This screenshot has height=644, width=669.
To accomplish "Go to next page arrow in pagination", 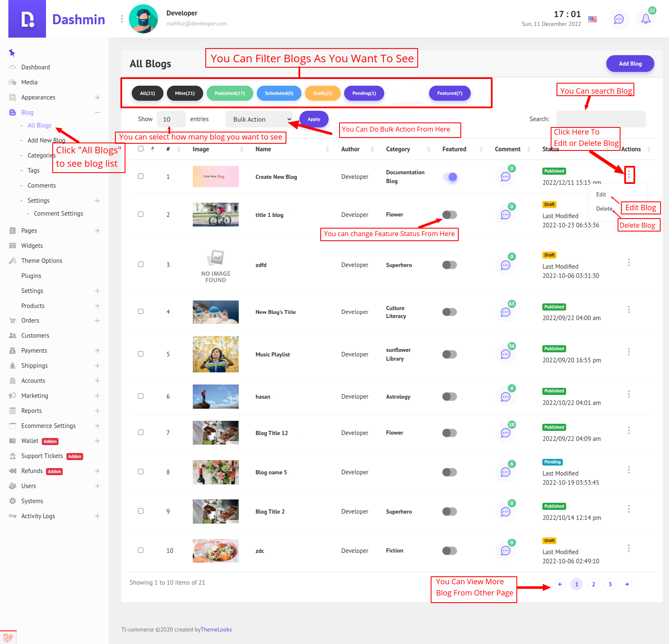I will pyautogui.click(x=626, y=584).
